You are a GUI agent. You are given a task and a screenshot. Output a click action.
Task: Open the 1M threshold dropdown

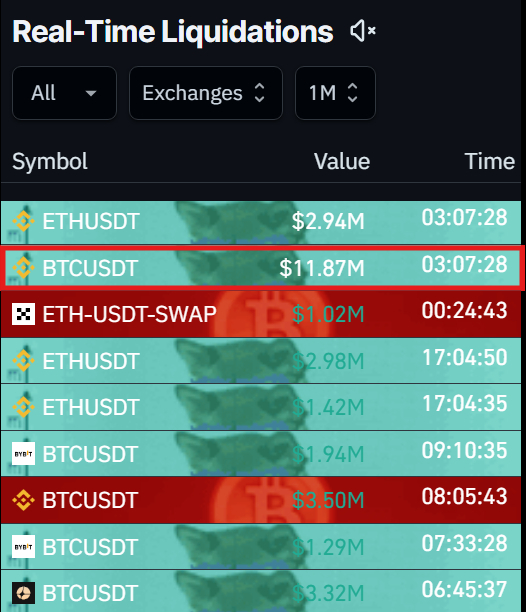pos(335,93)
